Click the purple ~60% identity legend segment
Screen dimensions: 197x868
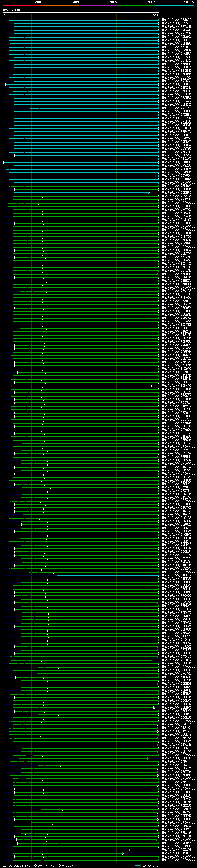point(98,6)
